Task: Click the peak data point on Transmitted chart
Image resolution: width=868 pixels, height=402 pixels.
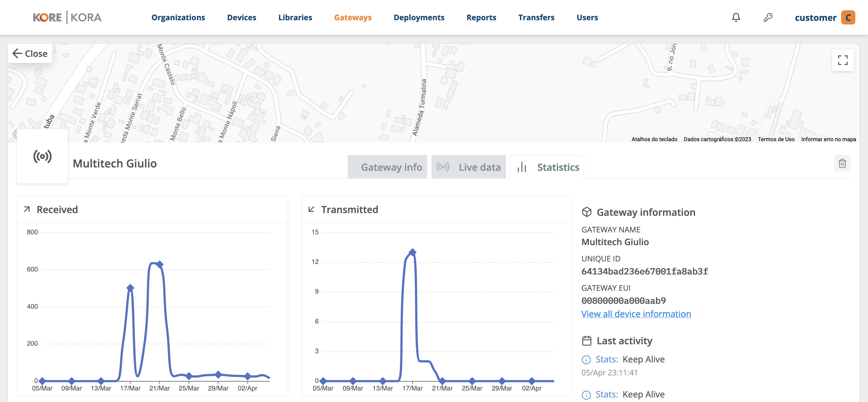Action: pyautogui.click(x=413, y=252)
